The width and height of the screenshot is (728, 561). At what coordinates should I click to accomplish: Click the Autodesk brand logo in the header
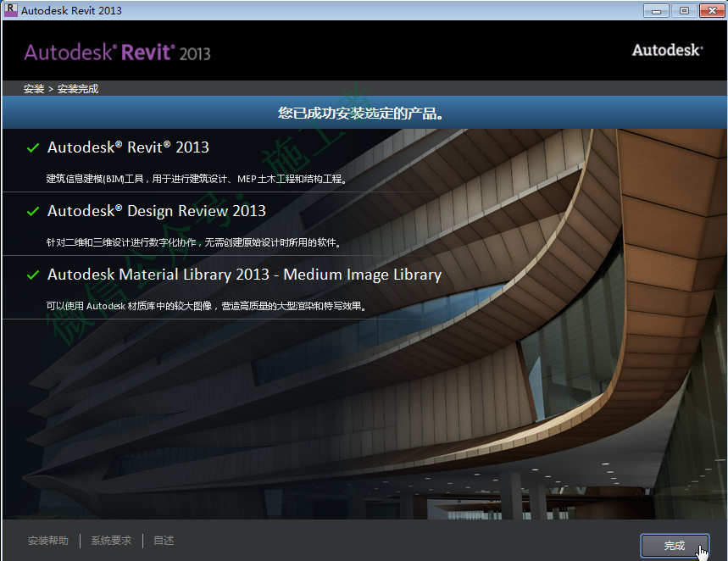(x=667, y=50)
